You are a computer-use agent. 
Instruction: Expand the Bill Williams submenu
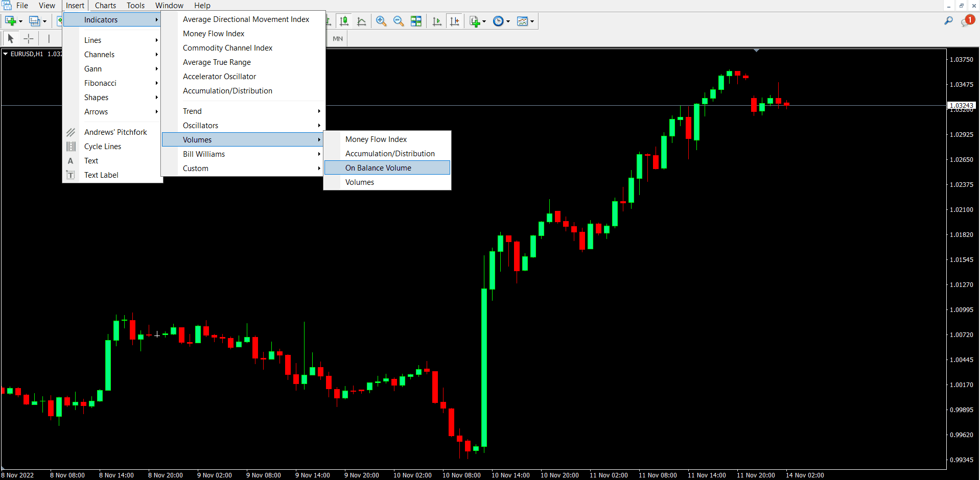click(243, 154)
